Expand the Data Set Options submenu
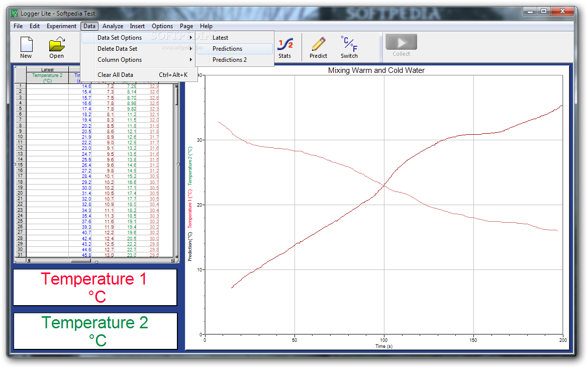The height and width of the screenshot is (368, 588). 139,38
